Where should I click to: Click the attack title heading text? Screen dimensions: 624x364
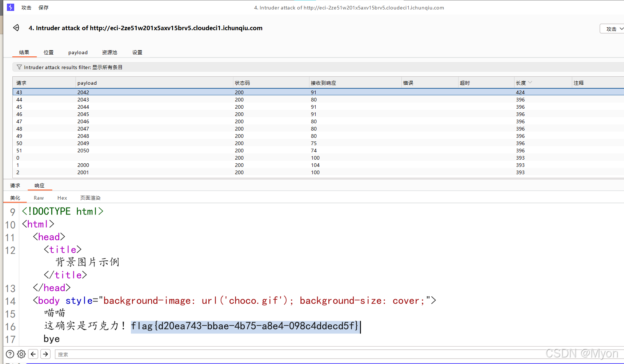click(145, 28)
